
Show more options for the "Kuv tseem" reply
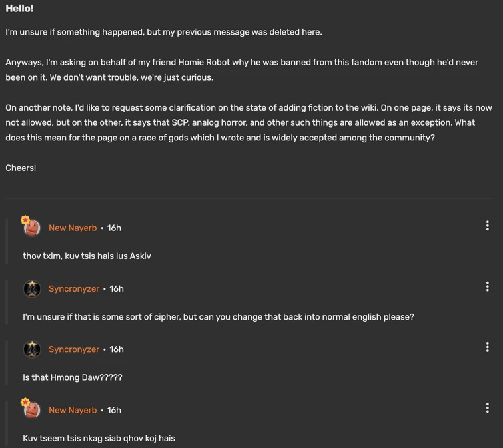[x=487, y=408]
